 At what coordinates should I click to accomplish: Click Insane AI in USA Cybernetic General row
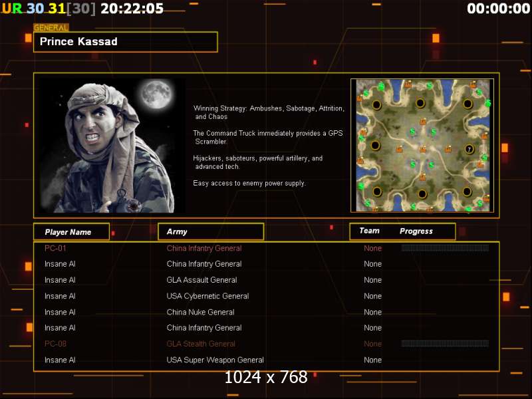pyautogui.click(x=60, y=296)
